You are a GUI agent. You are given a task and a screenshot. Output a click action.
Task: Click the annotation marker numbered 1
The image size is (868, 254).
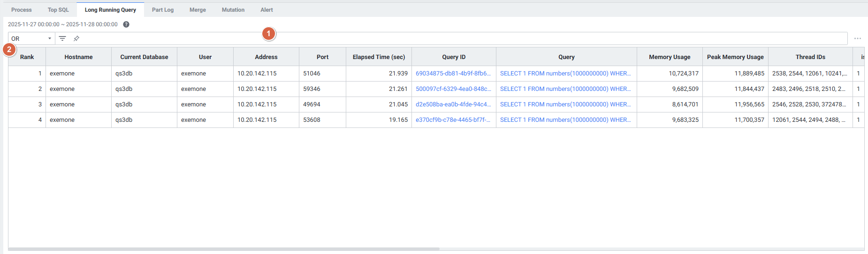[x=268, y=34]
